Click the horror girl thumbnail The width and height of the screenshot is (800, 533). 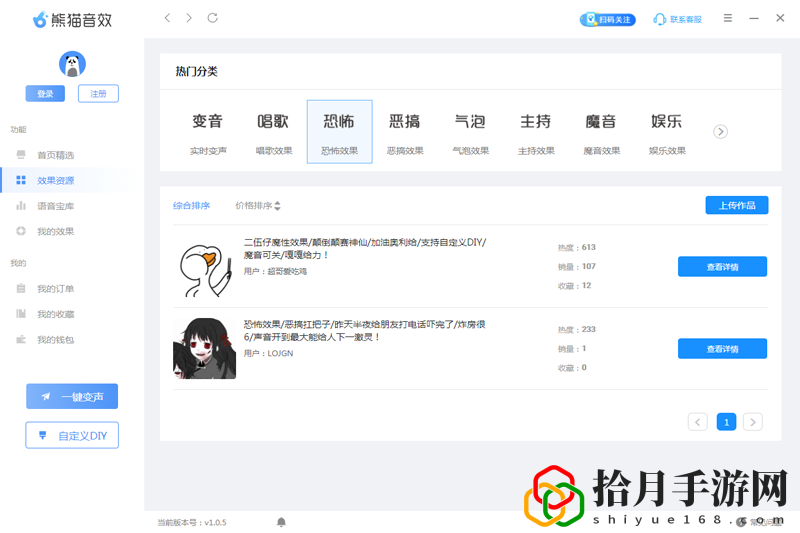coord(205,348)
